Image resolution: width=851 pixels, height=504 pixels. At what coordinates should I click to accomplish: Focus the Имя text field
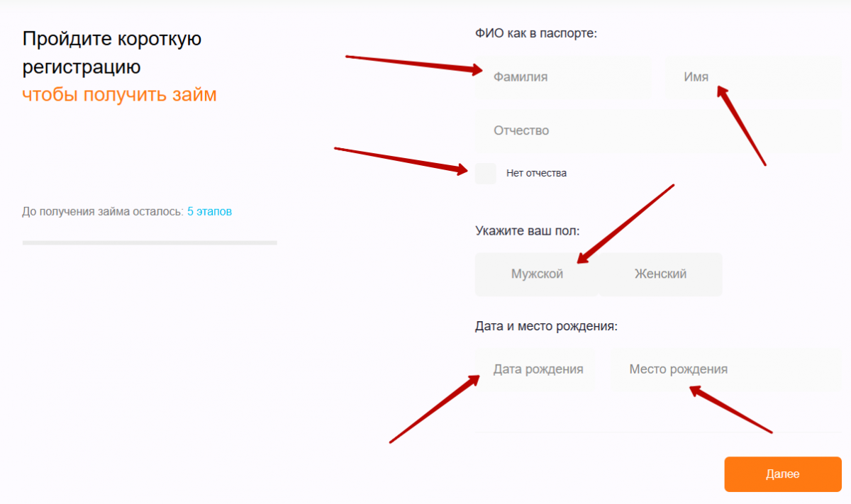click(752, 77)
